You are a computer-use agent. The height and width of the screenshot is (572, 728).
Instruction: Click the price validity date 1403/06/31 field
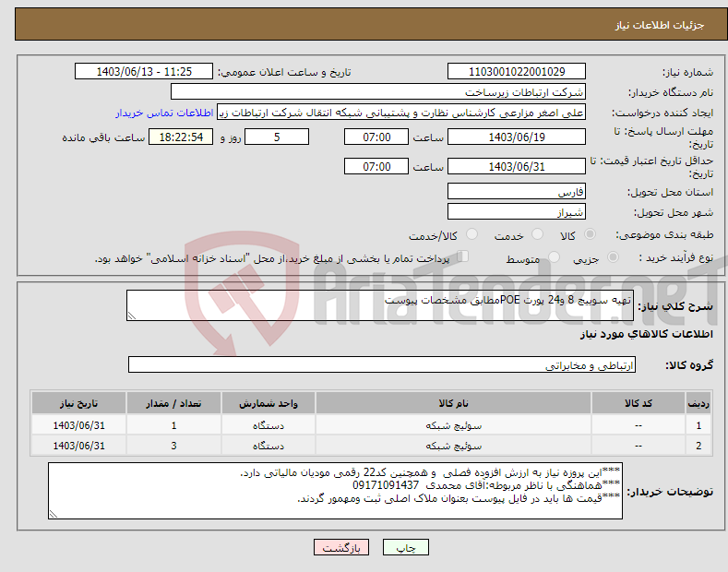tap(517, 166)
